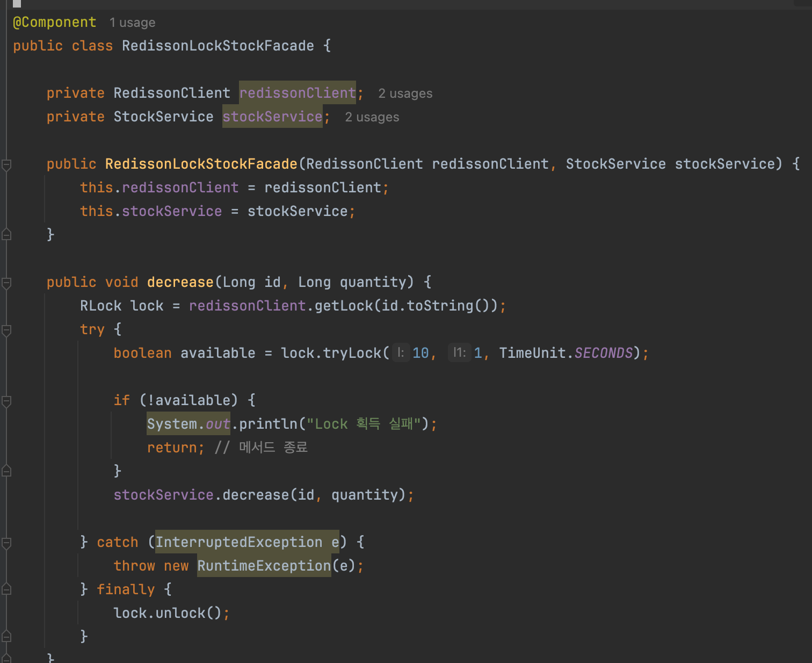The width and height of the screenshot is (812, 663).
Task: Click the RedissonClient type in field declaration
Action: point(172,93)
